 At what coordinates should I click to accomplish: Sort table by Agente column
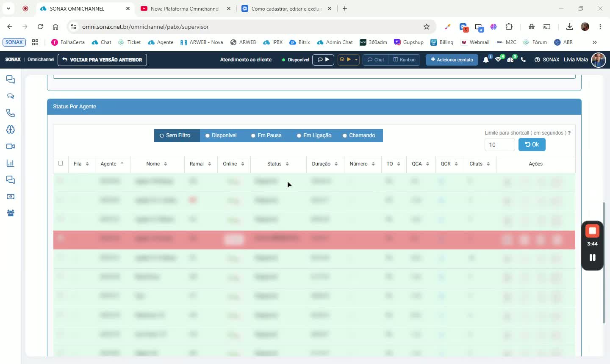point(112,164)
